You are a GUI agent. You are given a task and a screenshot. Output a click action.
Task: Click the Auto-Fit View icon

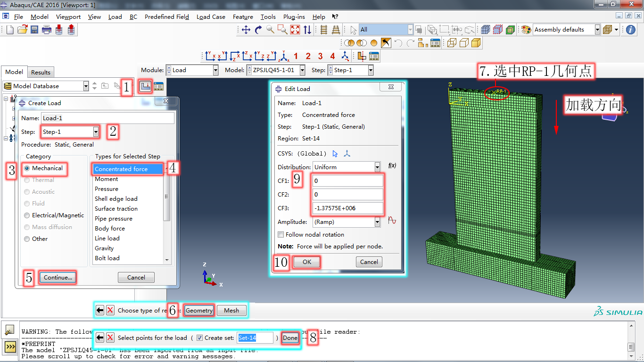pos(295,30)
